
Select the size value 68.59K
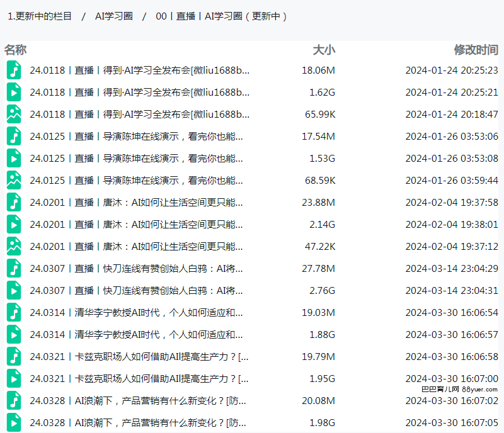[x=320, y=180]
